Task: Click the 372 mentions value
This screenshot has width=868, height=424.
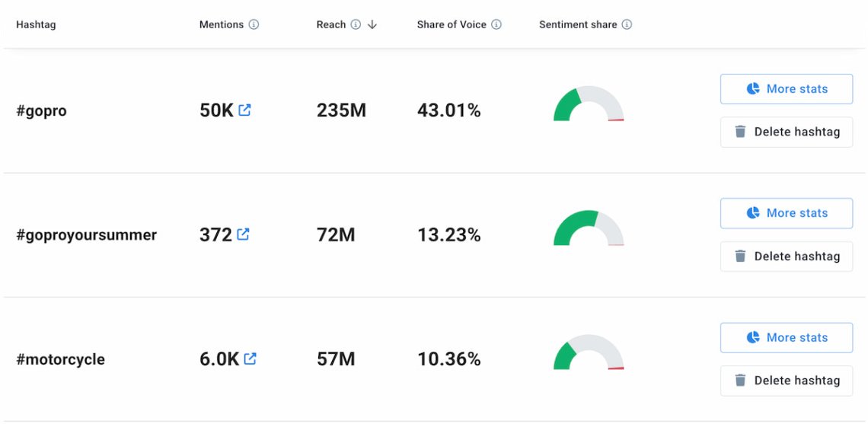Action: click(x=216, y=235)
